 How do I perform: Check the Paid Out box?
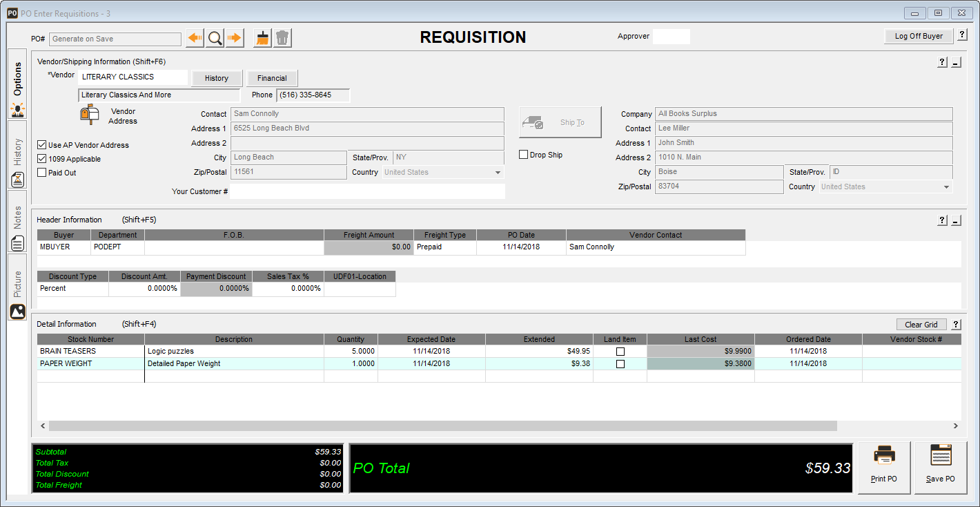point(42,172)
